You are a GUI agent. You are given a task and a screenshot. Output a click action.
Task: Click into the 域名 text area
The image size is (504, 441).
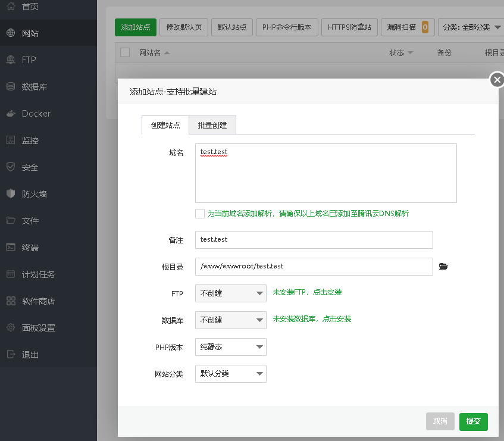[326, 173]
